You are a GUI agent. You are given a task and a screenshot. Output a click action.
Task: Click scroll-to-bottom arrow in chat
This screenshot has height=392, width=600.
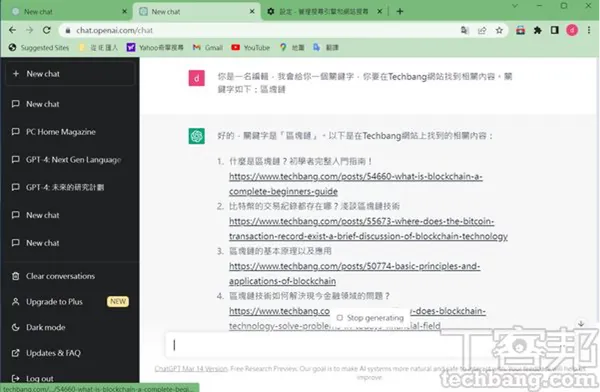[x=581, y=323]
